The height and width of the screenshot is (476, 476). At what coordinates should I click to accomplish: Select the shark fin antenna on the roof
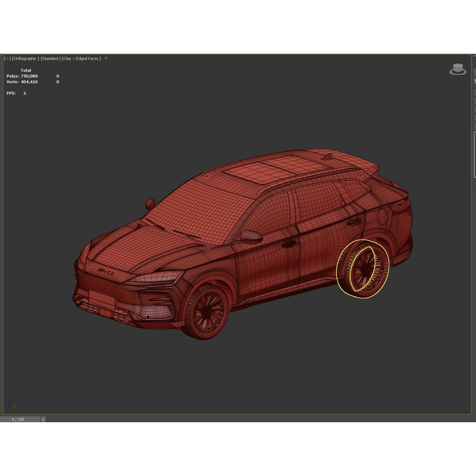pyautogui.click(x=328, y=157)
